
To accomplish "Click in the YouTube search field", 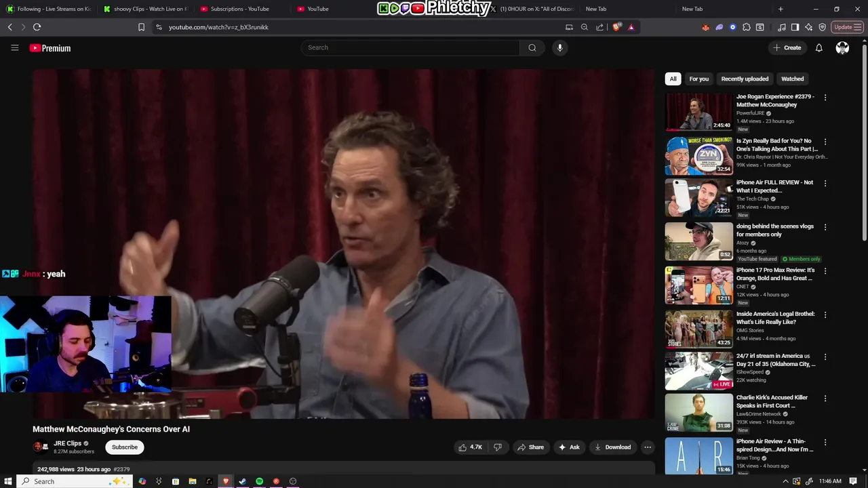I will tap(410, 47).
